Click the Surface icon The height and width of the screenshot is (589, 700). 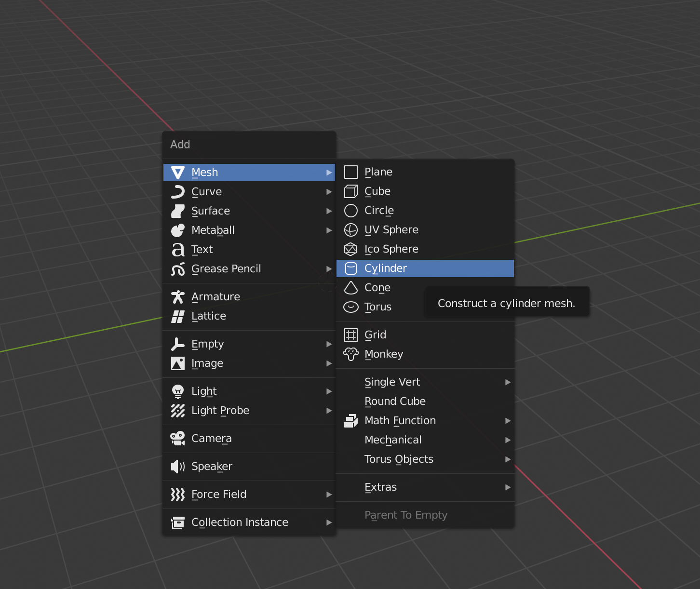click(178, 211)
